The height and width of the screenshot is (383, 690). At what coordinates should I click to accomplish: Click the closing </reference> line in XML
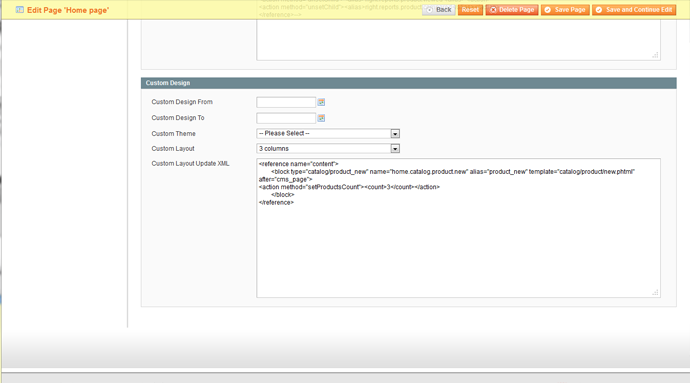pos(276,203)
